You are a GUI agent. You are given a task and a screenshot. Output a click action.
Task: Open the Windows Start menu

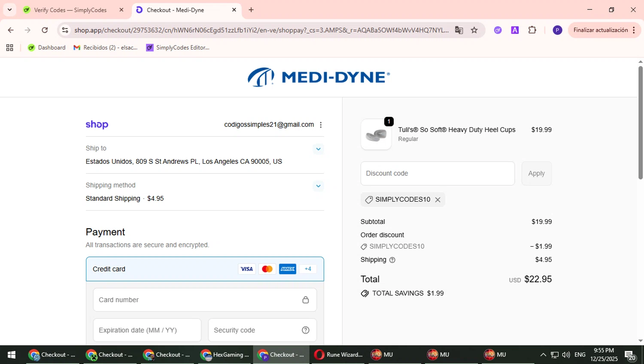click(12, 355)
